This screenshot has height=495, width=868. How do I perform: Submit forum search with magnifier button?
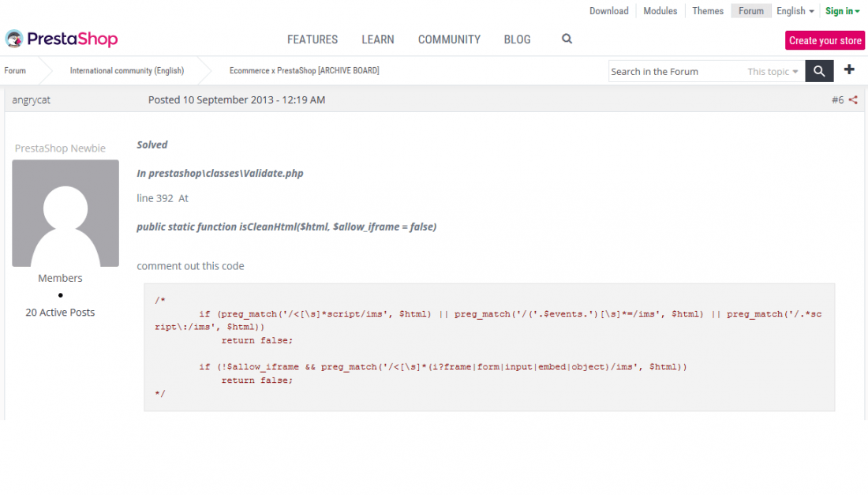tap(819, 71)
